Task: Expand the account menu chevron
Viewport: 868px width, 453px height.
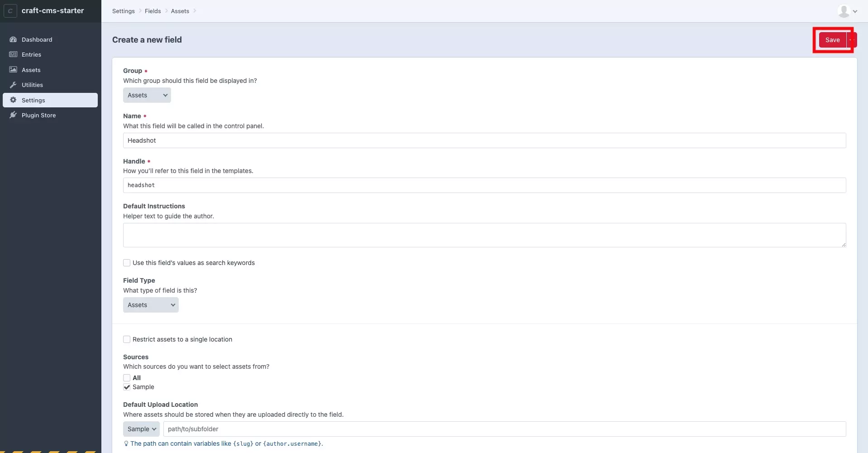Action: point(855,11)
